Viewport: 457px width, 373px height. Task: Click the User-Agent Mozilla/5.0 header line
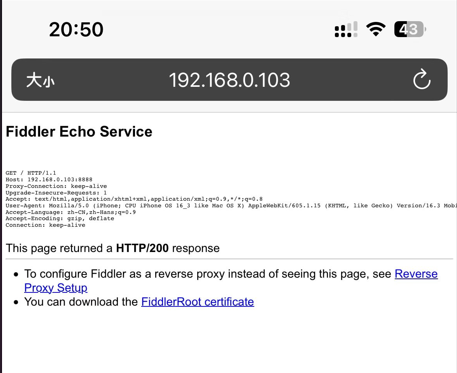[231, 206]
